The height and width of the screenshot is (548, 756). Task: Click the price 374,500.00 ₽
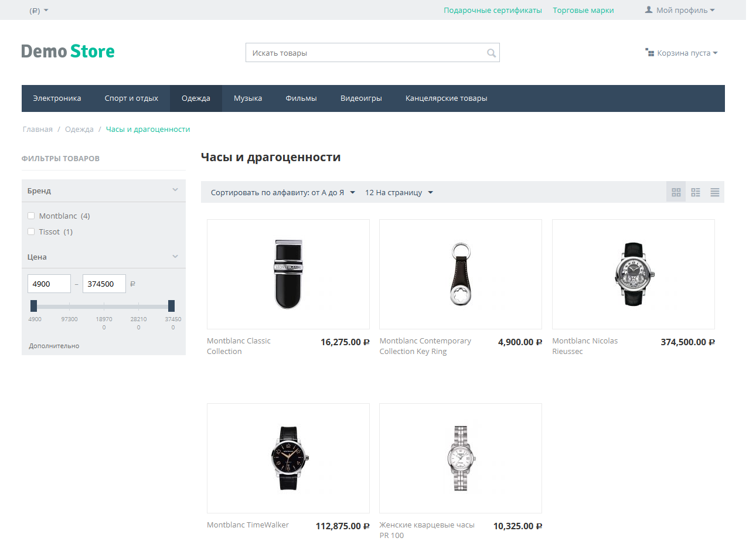(x=688, y=342)
